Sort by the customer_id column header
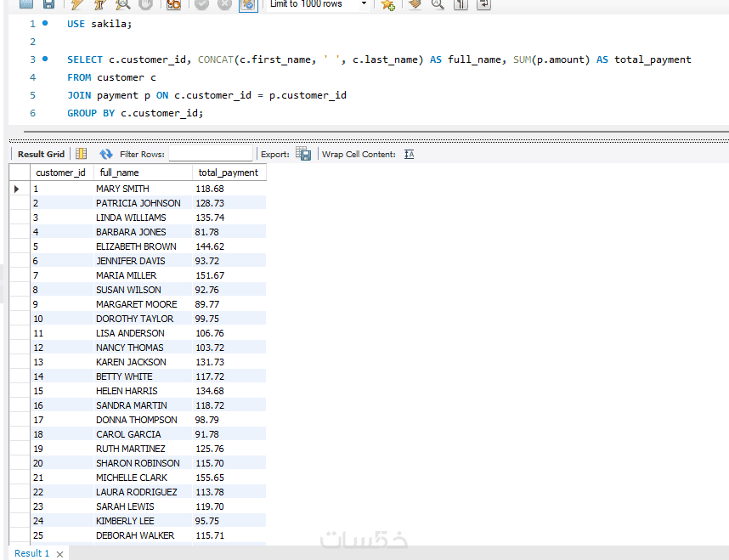729x560 pixels. pyautogui.click(x=61, y=173)
